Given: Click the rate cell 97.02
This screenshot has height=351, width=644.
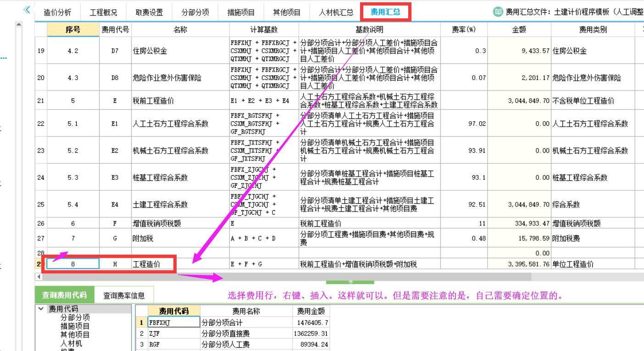Looking at the screenshot, I should click(x=464, y=123).
